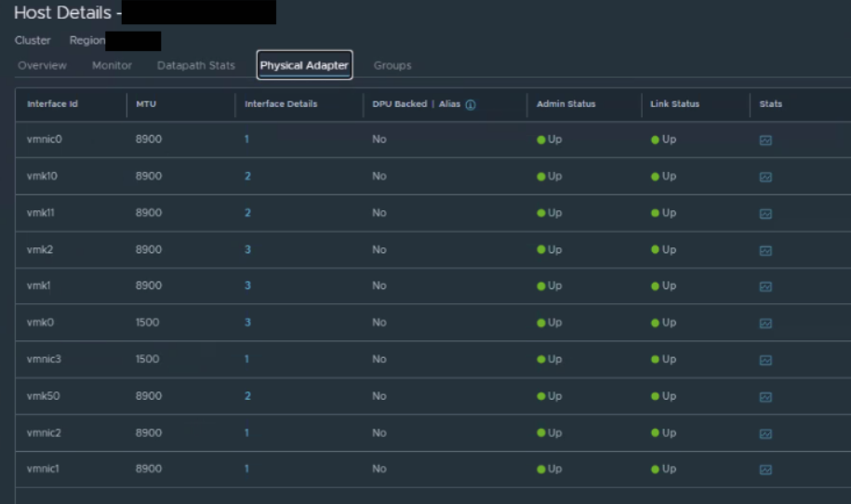Open stats chart icon for vmnic1
This screenshot has height=504, width=851.
tap(765, 470)
